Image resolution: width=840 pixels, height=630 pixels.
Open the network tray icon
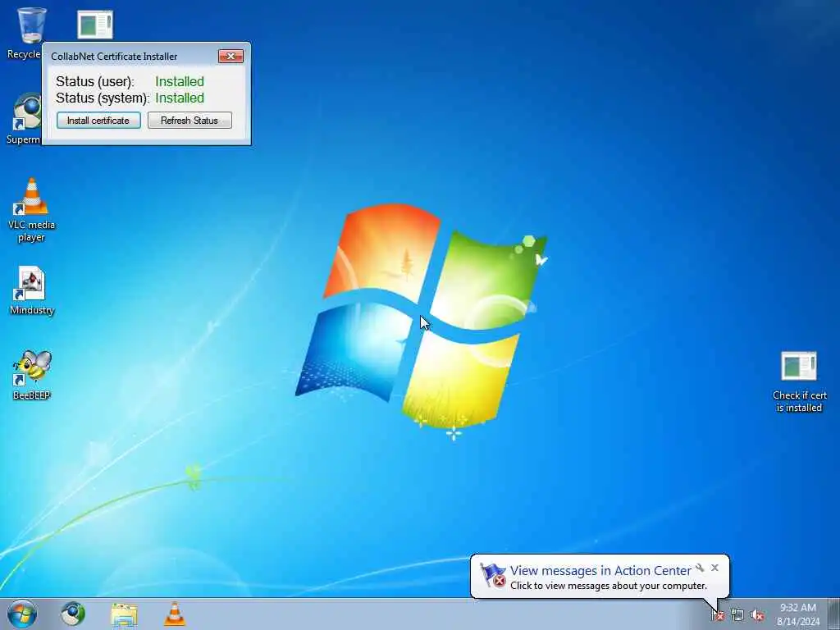737,615
